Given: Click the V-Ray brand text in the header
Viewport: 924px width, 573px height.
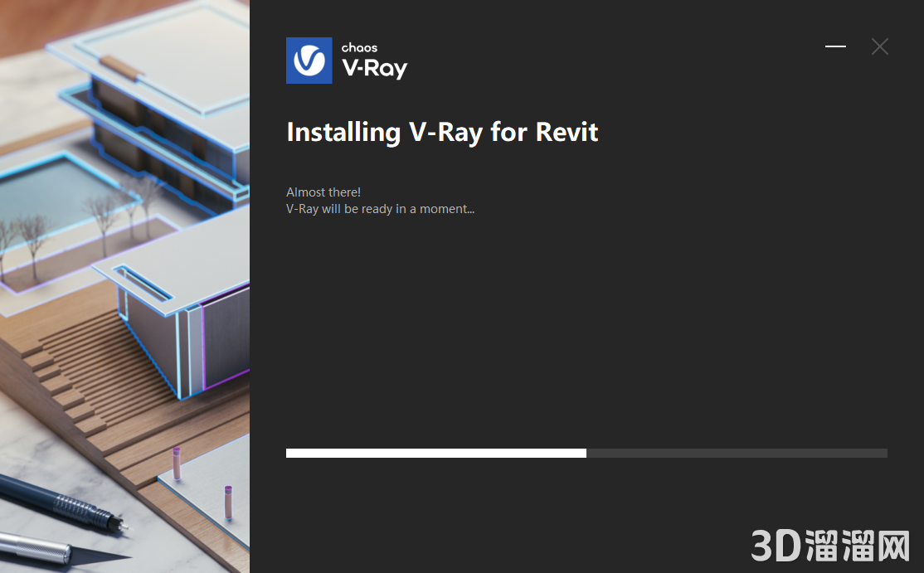Looking at the screenshot, I should tap(373, 66).
